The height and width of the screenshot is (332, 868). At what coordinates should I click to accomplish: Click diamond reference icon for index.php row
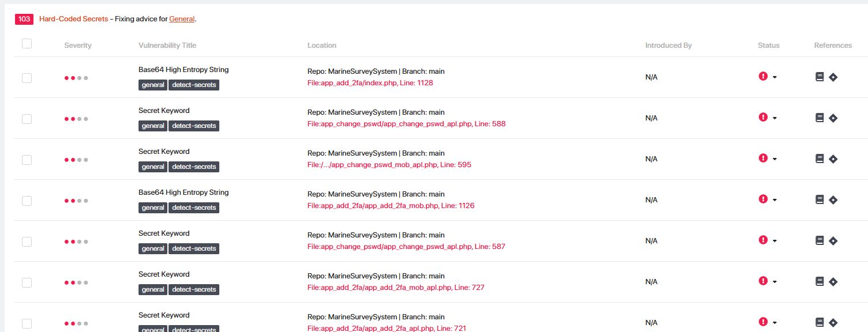[x=833, y=77]
